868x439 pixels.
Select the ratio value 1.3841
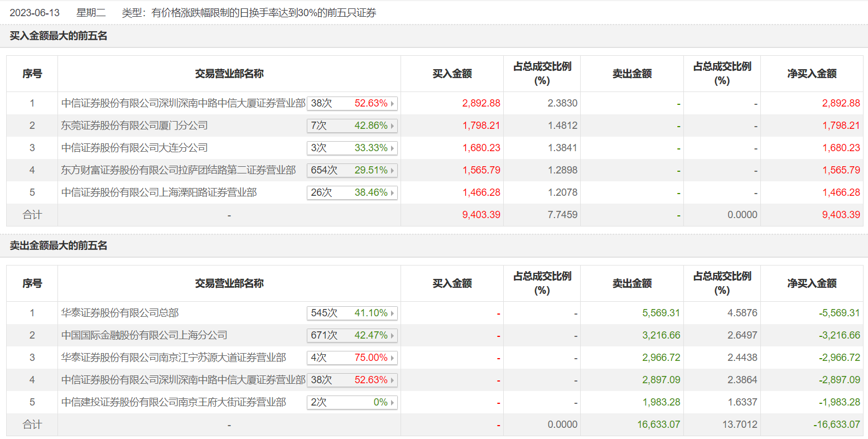click(562, 148)
